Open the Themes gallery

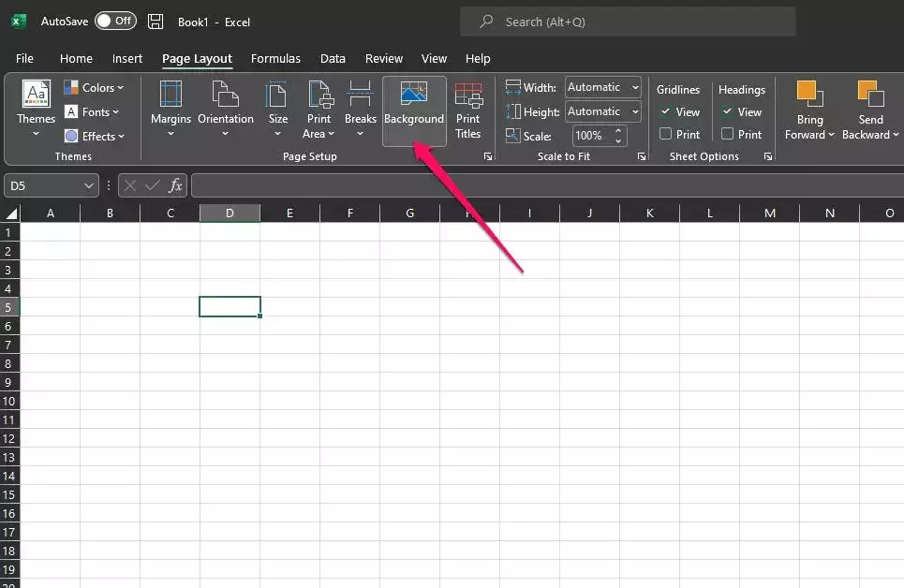[x=36, y=110]
